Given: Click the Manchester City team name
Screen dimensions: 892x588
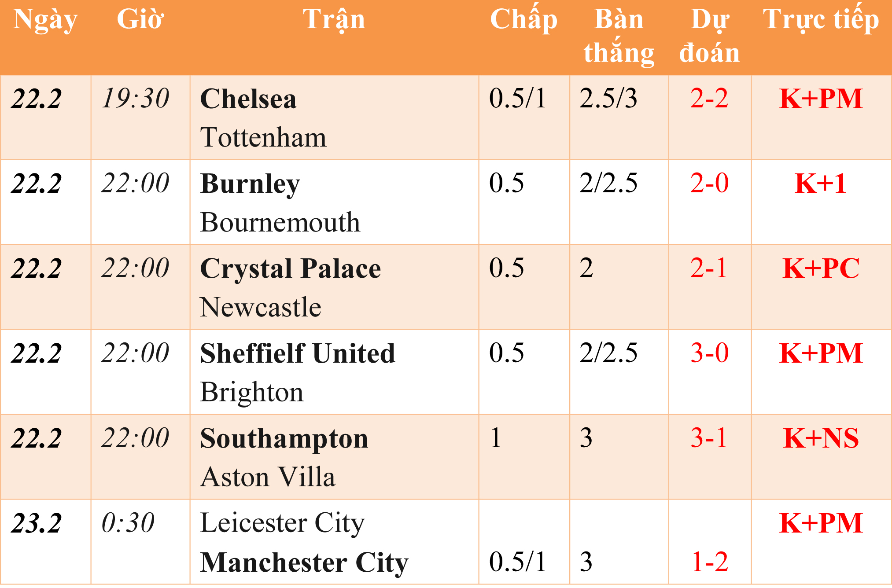Looking at the screenshot, I should (304, 563).
